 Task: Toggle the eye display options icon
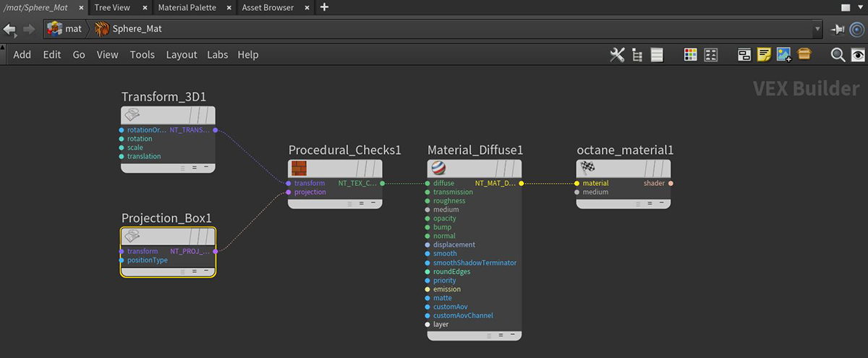point(858,55)
